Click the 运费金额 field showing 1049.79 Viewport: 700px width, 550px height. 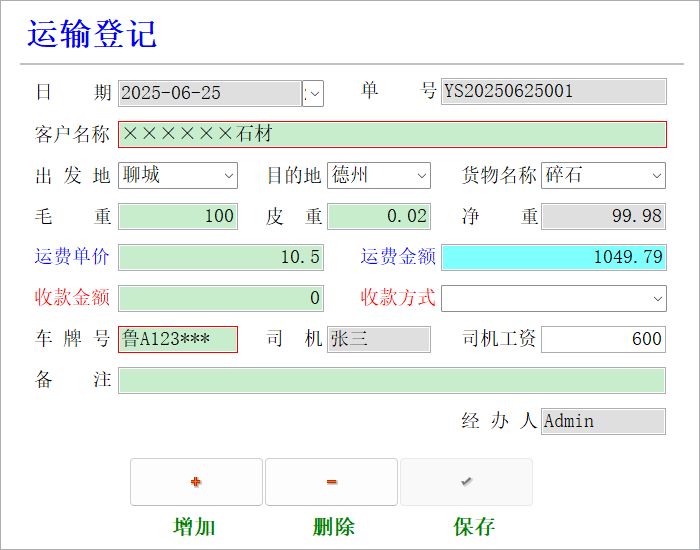[554, 257]
